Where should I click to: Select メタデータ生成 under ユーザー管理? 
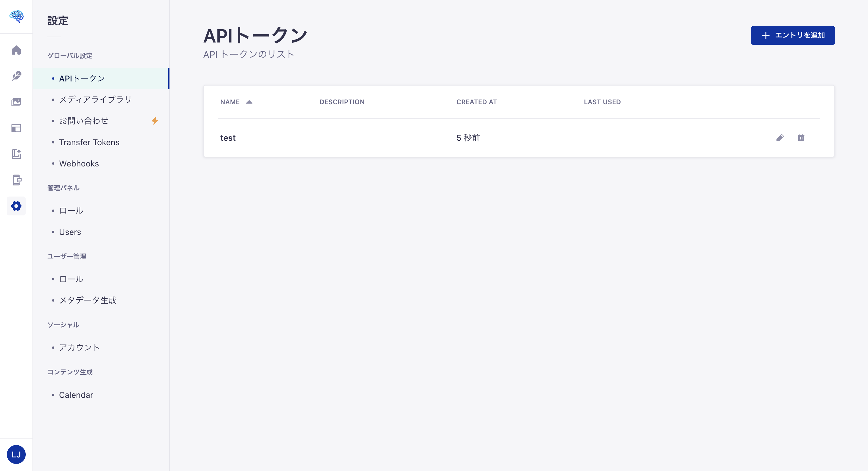click(x=88, y=300)
